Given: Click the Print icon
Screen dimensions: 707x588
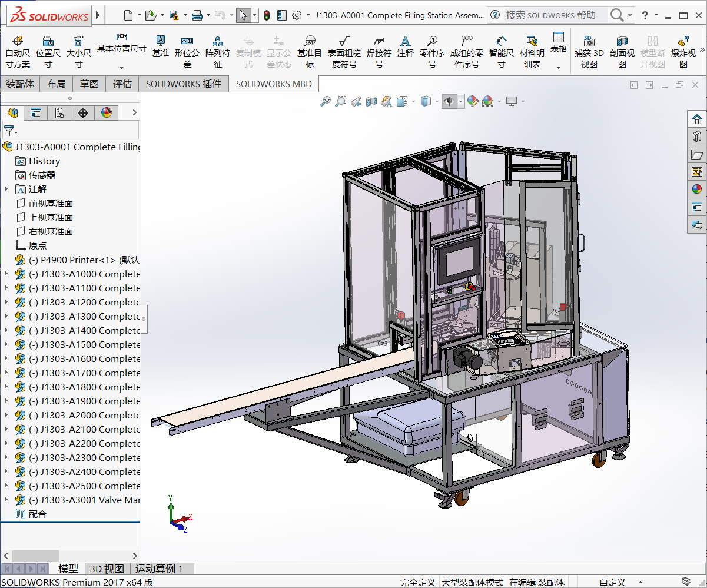Looking at the screenshot, I should tap(197, 15).
